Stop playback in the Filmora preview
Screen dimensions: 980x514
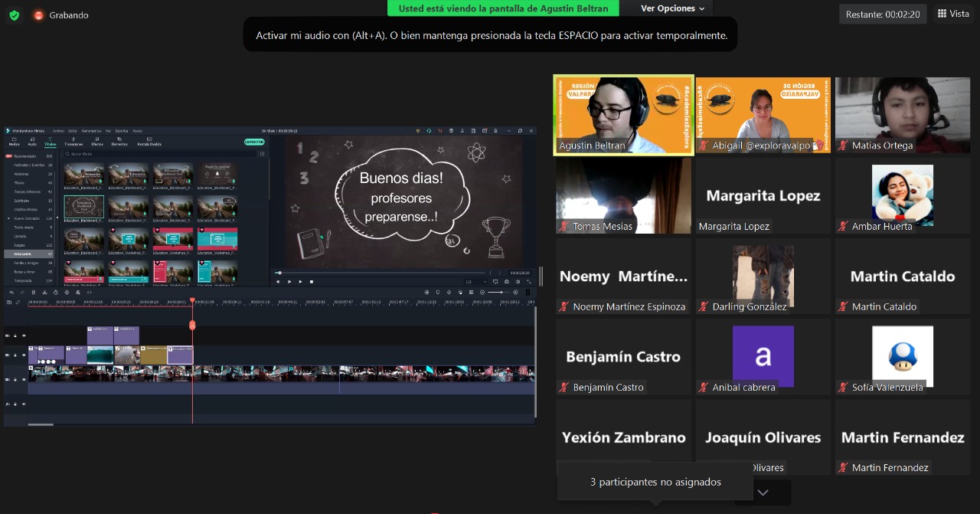click(312, 282)
